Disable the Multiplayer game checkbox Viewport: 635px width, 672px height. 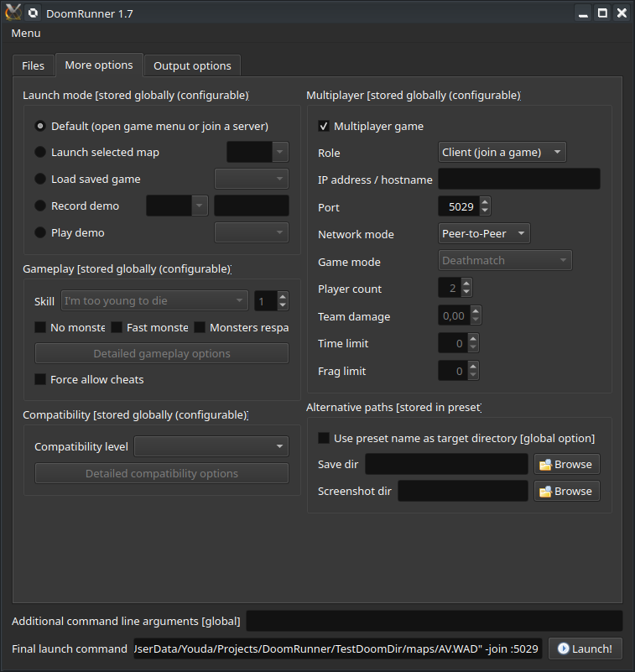(x=324, y=125)
